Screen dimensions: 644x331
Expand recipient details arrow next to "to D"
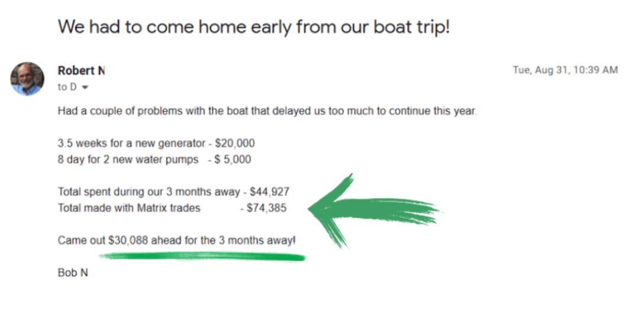click(x=85, y=87)
